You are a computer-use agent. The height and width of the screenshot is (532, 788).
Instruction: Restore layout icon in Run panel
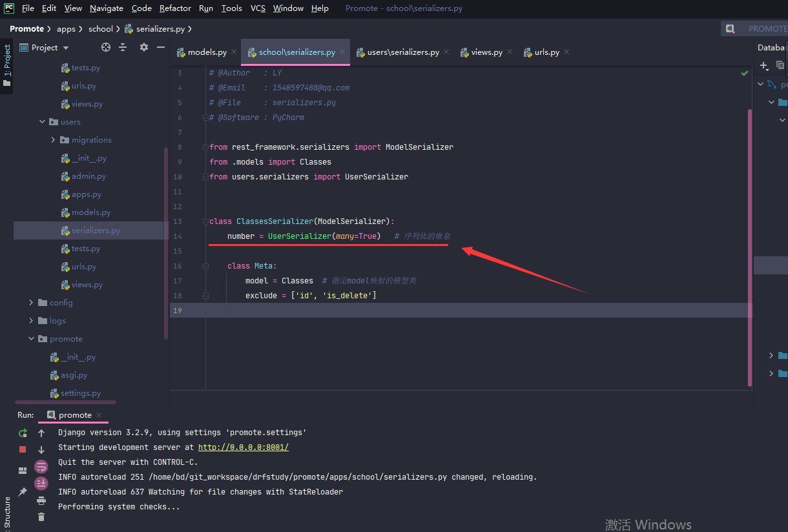23,471
